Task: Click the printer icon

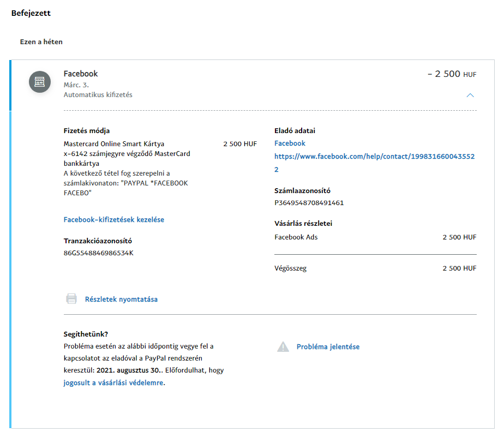Action: [71, 299]
